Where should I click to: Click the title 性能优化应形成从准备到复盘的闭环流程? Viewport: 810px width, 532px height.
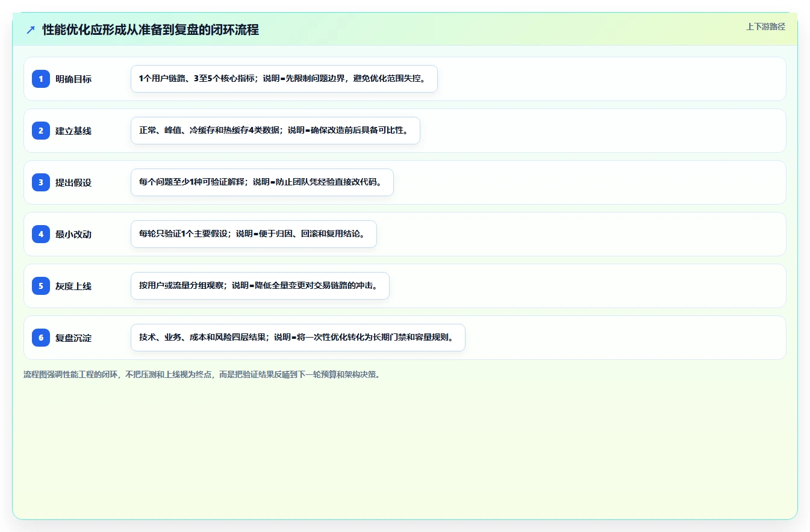(151, 30)
